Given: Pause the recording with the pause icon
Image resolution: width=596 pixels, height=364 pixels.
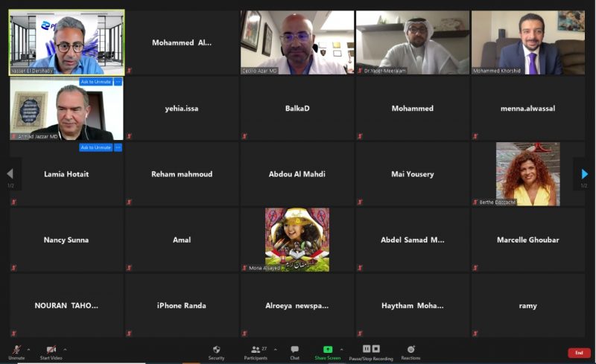Looking at the screenshot, I should point(366,348).
